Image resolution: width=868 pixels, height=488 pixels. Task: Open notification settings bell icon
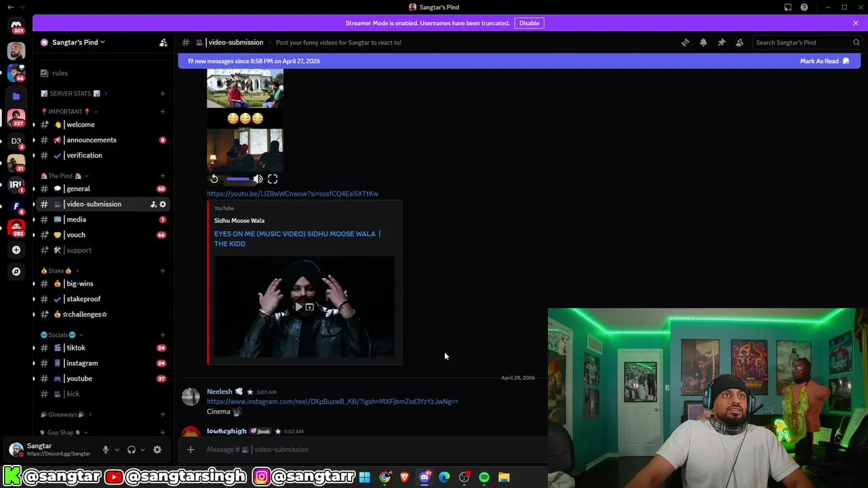pos(703,42)
